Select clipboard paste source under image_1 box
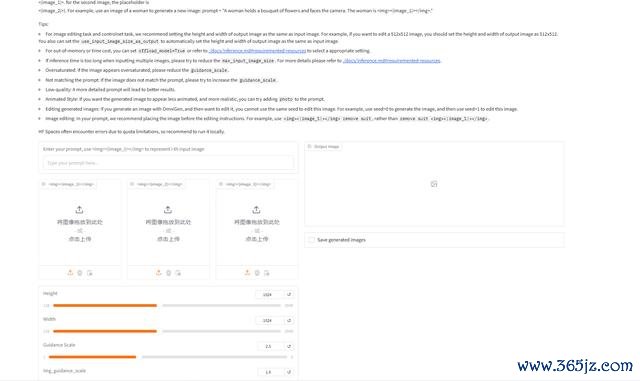The image size is (640, 381). click(90, 273)
